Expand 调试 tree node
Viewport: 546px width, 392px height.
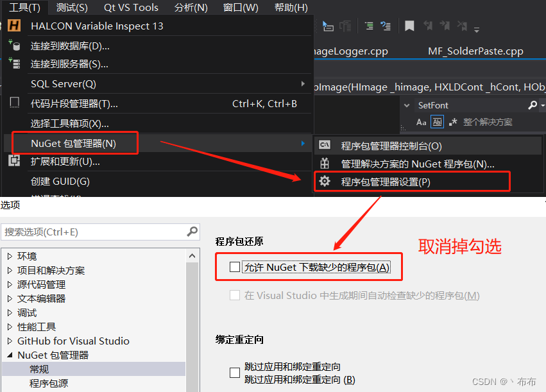[x=10, y=312]
